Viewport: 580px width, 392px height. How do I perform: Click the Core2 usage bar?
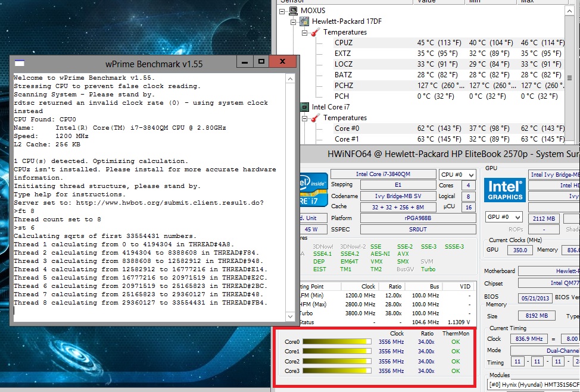337,361
